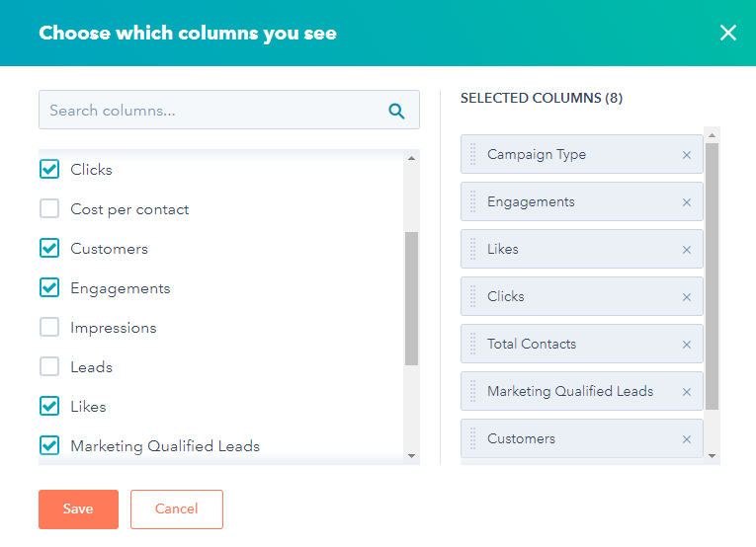Cancel the column changes
This screenshot has width=756, height=547.
177,509
